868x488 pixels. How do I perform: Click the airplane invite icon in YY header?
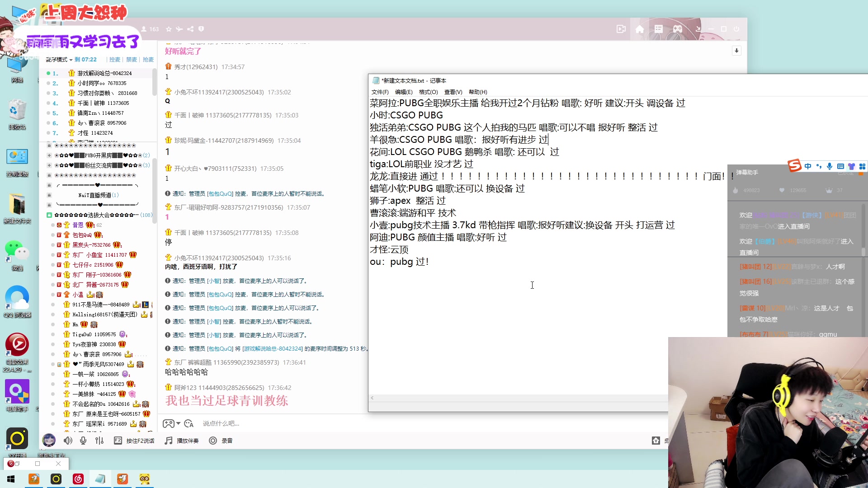coord(179,29)
